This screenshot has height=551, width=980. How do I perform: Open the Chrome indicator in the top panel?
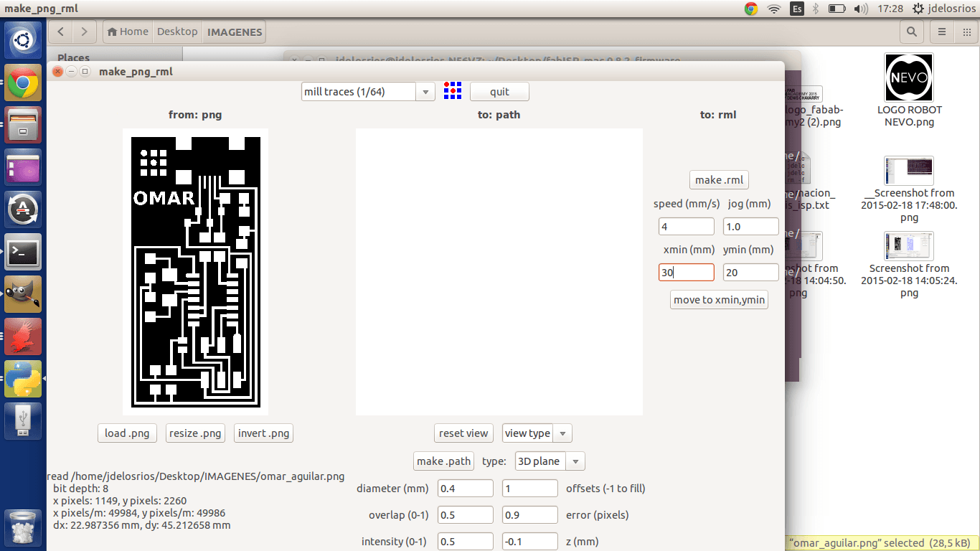point(751,9)
